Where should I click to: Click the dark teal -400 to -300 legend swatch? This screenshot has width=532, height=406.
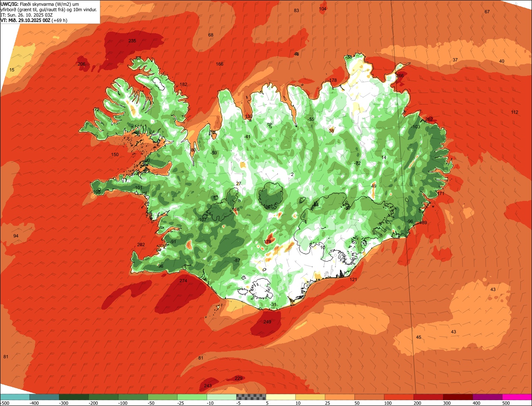point(44,397)
